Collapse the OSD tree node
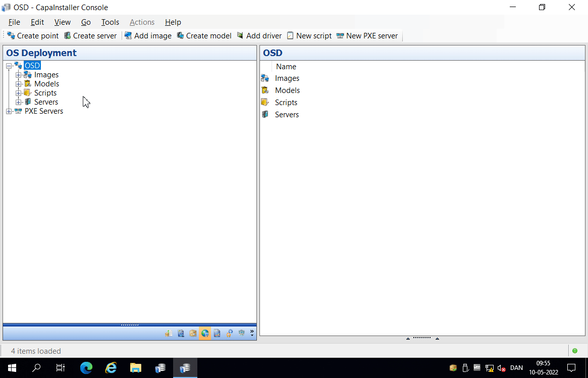This screenshot has height=378, width=588. click(9, 66)
